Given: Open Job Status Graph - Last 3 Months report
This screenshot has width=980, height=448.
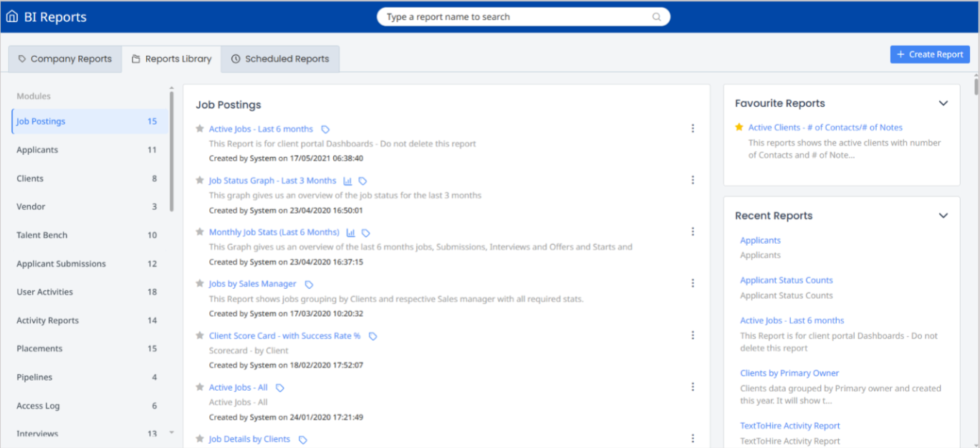Looking at the screenshot, I should 272,181.
